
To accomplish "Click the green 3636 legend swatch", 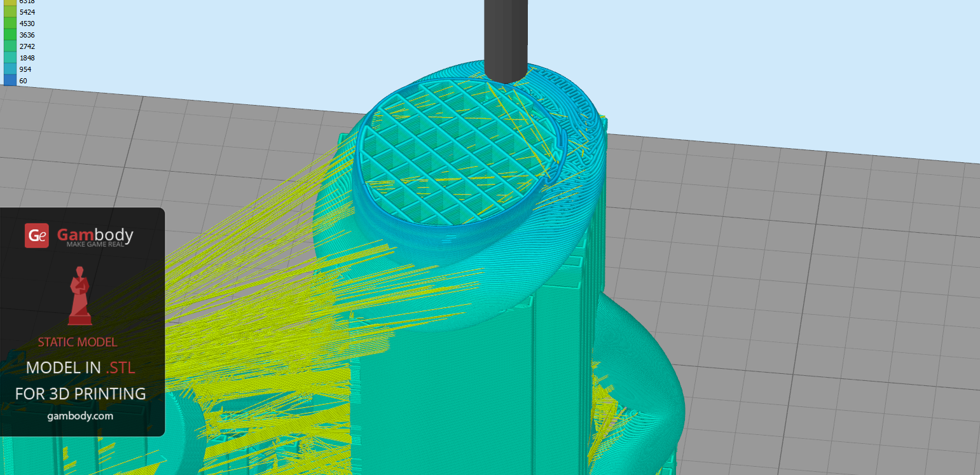I will pyautogui.click(x=10, y=35).
